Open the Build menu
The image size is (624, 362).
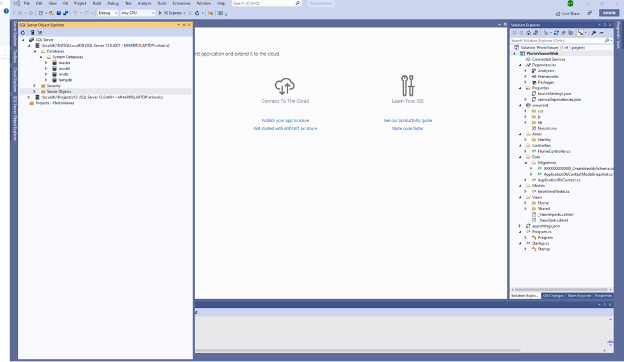[x=97, y=3]
